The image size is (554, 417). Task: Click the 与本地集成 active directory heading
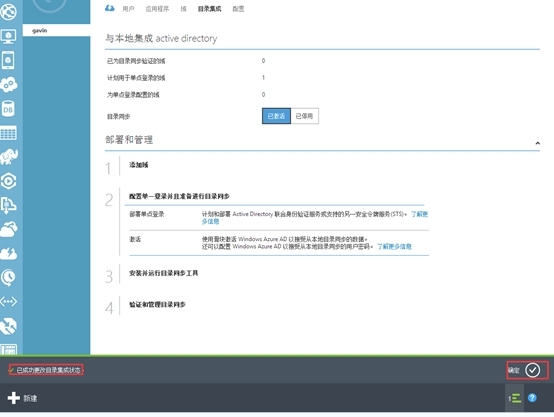[x=161, y=38]
